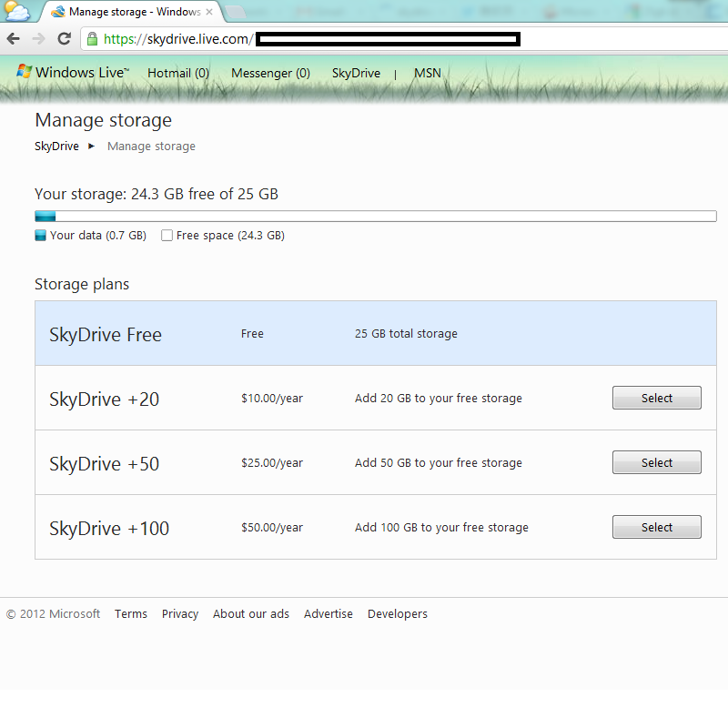Click the SkyDrive +20 plan name
The width and height of the screenshot is (728, 728).
(x=105, y=399)
